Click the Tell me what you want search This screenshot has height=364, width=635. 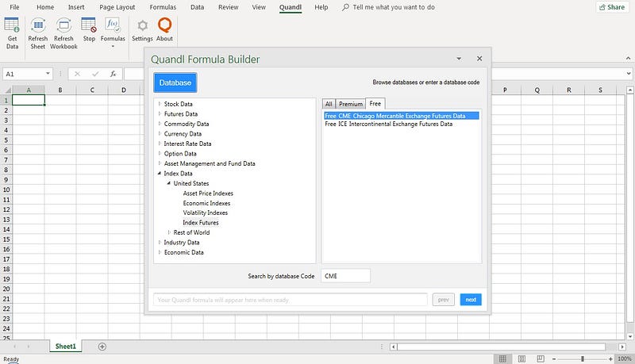tap(388, 7)
